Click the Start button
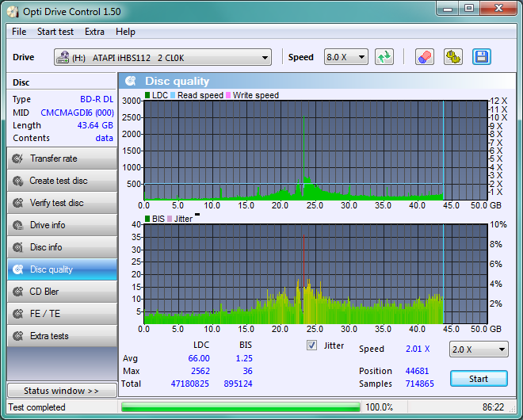Screen dimensions: 523x420 coord(479,379)
